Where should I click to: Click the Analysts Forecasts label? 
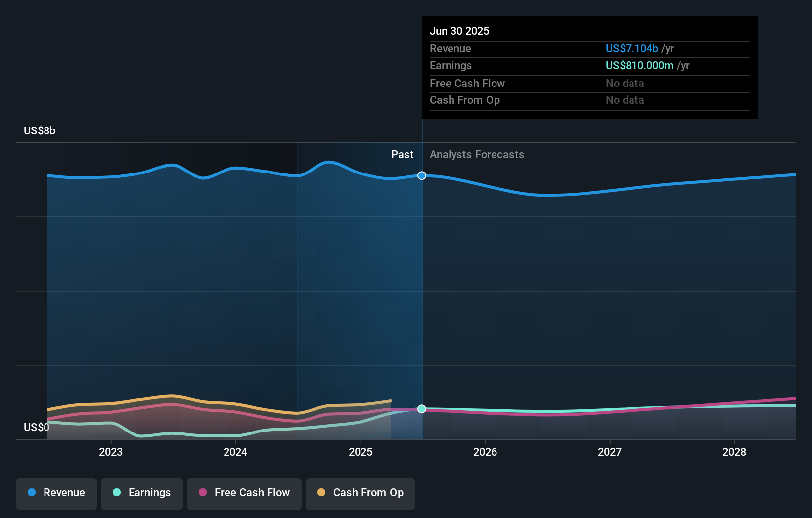tap(477, 154)
